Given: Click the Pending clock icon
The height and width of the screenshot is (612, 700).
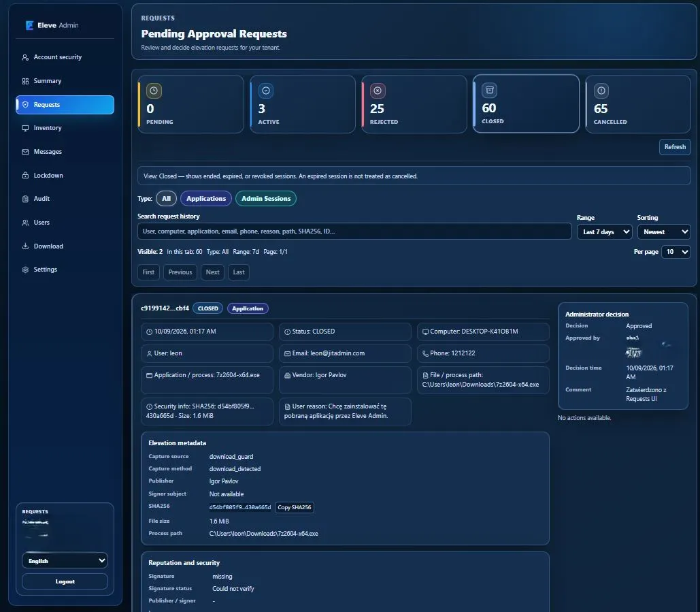Looking at the screenshot, I should [x=154, y=91].
